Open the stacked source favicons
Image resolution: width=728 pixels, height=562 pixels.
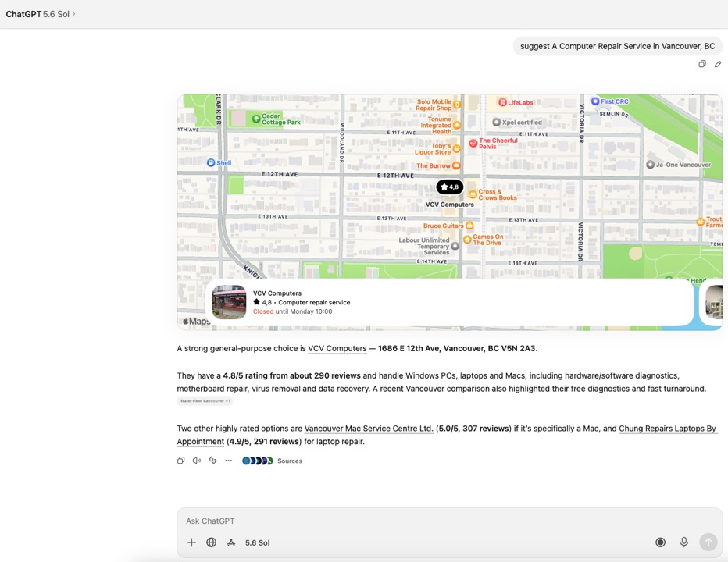[x=258, y=461]
